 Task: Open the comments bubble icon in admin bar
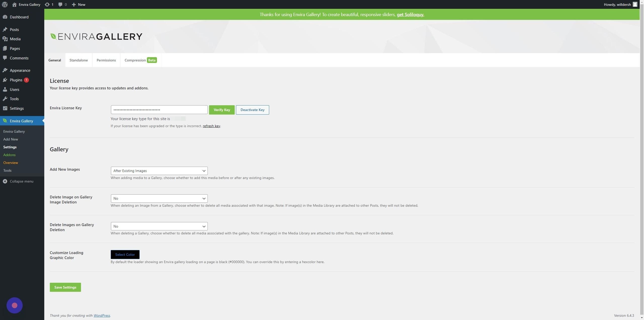pos(60,5)
